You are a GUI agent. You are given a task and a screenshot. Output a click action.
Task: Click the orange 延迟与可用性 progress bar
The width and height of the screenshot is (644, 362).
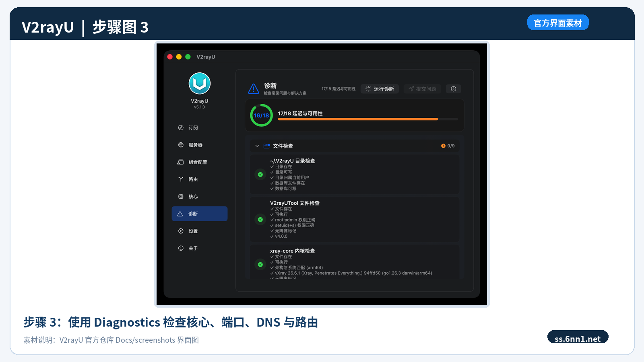click(368, 119)
